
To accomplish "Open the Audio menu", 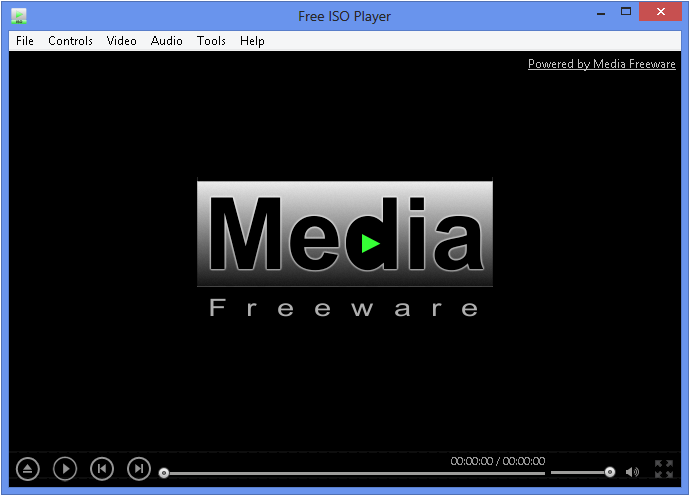I will click(167, 41).
